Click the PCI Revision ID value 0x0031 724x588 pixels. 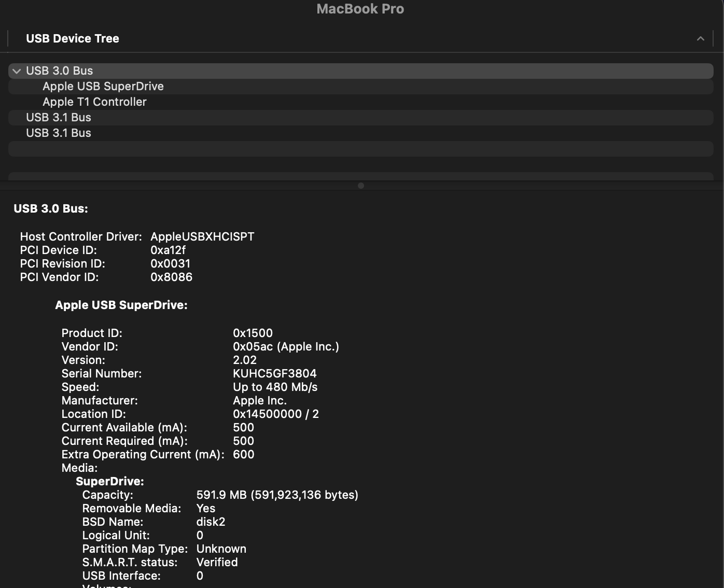(170, 263)
